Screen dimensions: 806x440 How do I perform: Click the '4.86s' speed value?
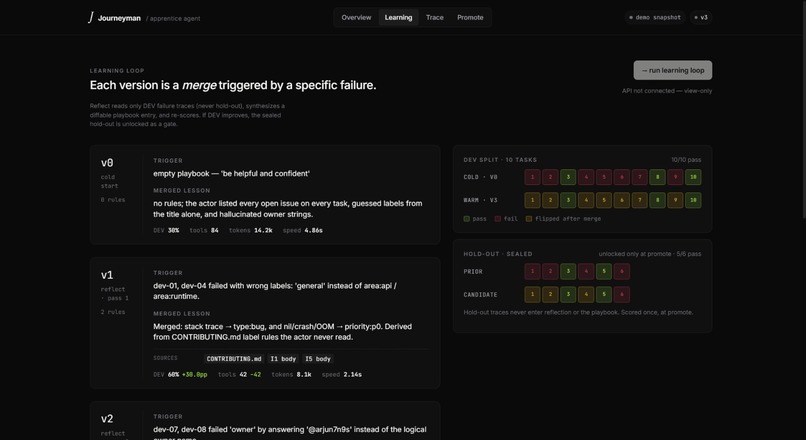pyautogui.click(x=314, y=231)
